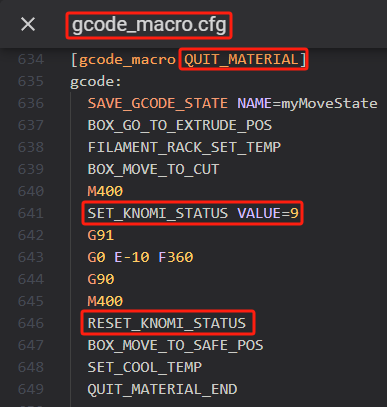Click RESET_KNOMI_STATUS line
The image size is (387, 407).
(167, 323)
